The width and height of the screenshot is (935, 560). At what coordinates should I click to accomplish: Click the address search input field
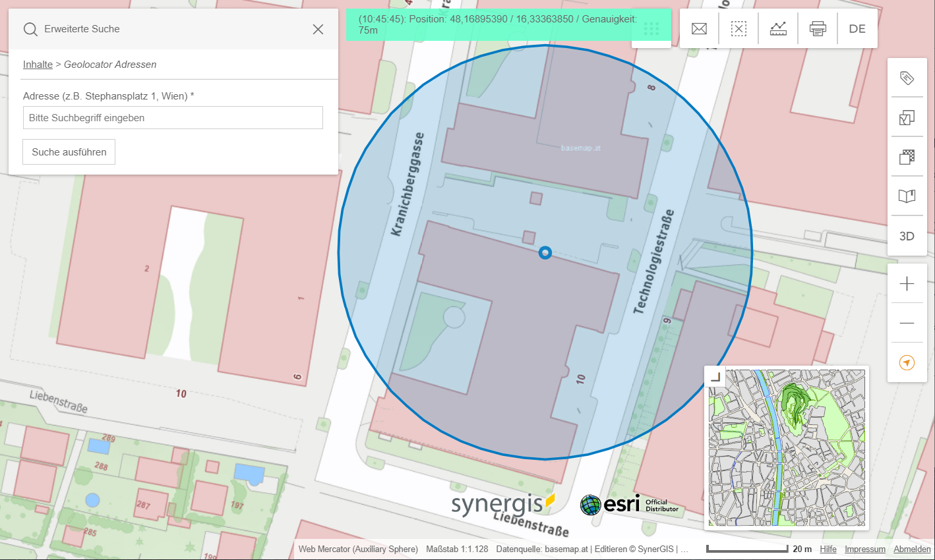click(173, 117)
